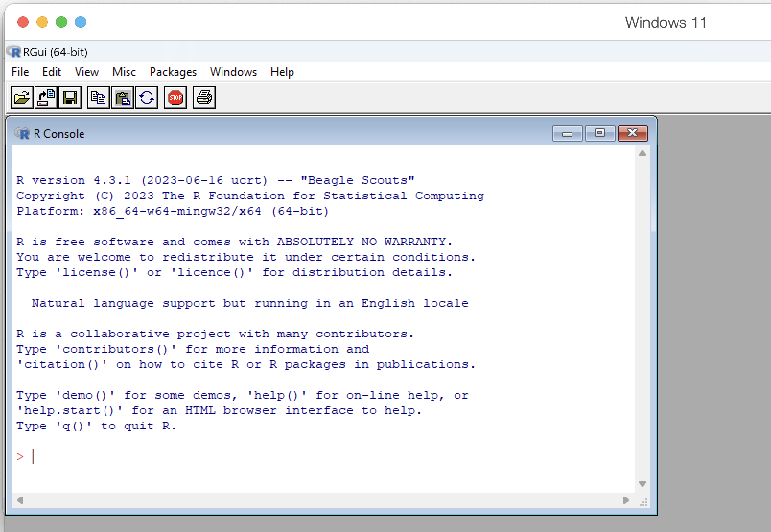This screenshot has width=771, height=532.
Task: Click the blue VM window button
Action: 81,22
